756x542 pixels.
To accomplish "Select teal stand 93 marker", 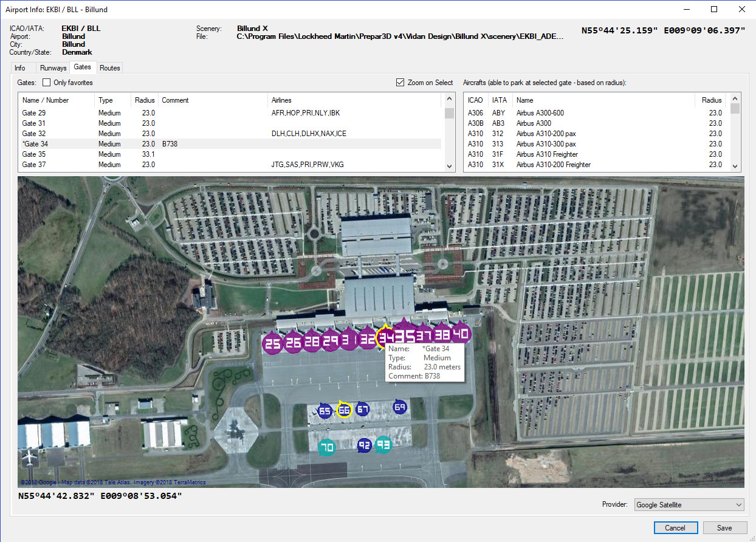I will tap(383, 445).
